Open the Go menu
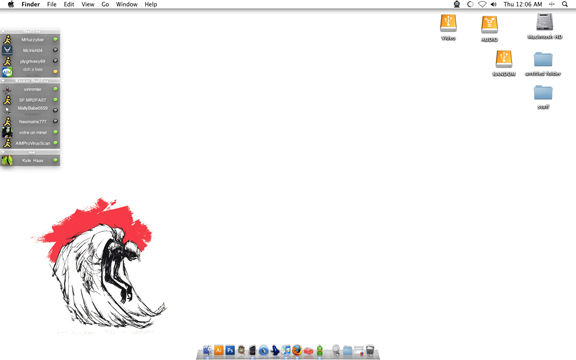Image resolution: width=576 pixels, height=360 pixels. coord(105,4)
